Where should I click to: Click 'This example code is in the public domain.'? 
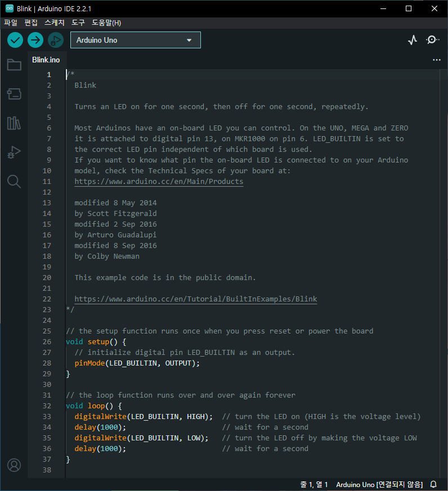tap(165, 278)
